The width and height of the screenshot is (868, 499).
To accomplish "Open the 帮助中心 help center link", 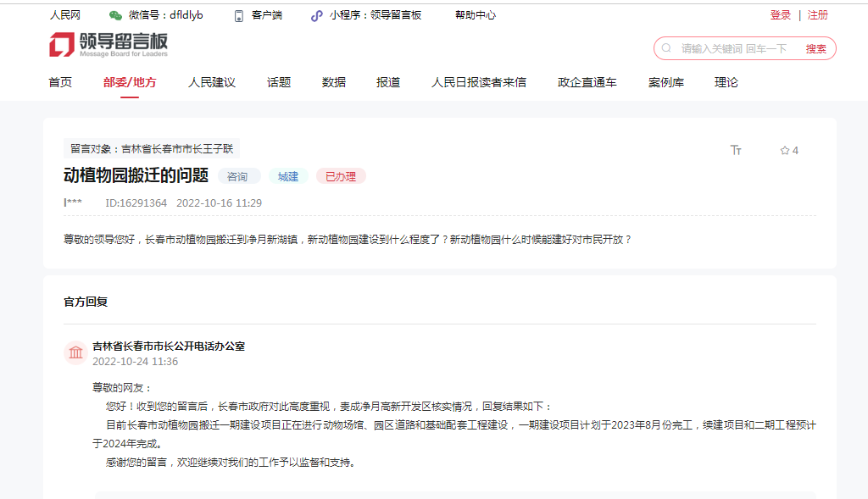I will point(476,15).
